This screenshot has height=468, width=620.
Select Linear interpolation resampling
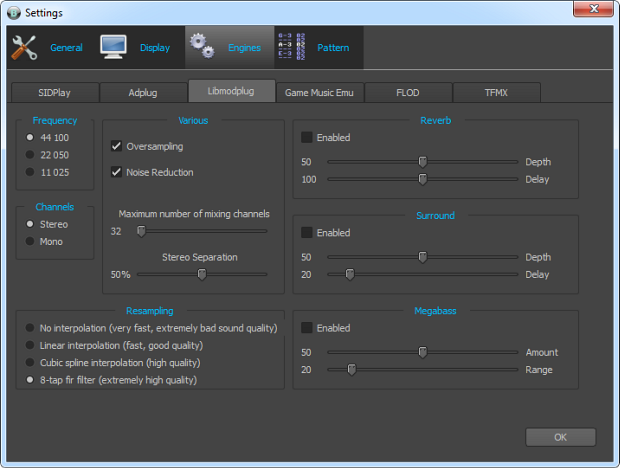[30, 344]
